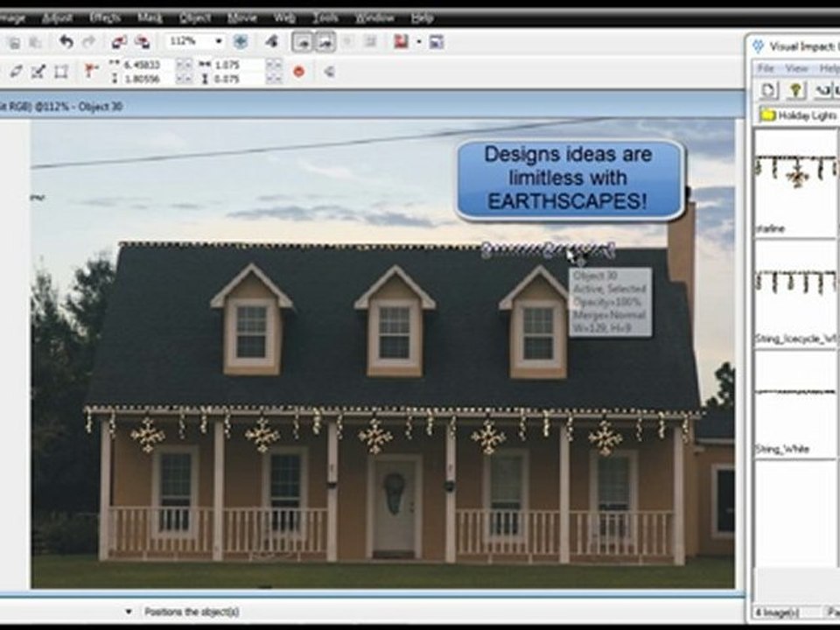The width and height of the screenshot is (840, 630).
Task: Select the String_Icecycle thumbnail in Visual Impact
Action: point(795,294)
